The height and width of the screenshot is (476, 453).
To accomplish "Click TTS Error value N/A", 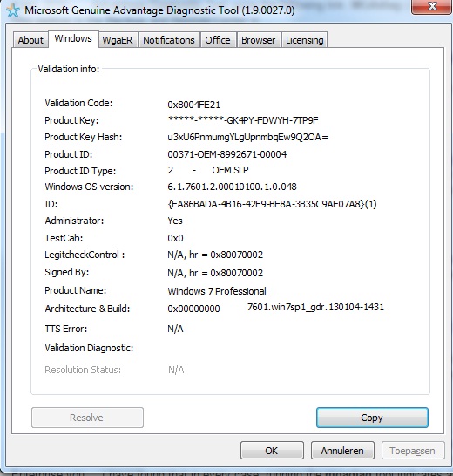I will pos(175,329).
